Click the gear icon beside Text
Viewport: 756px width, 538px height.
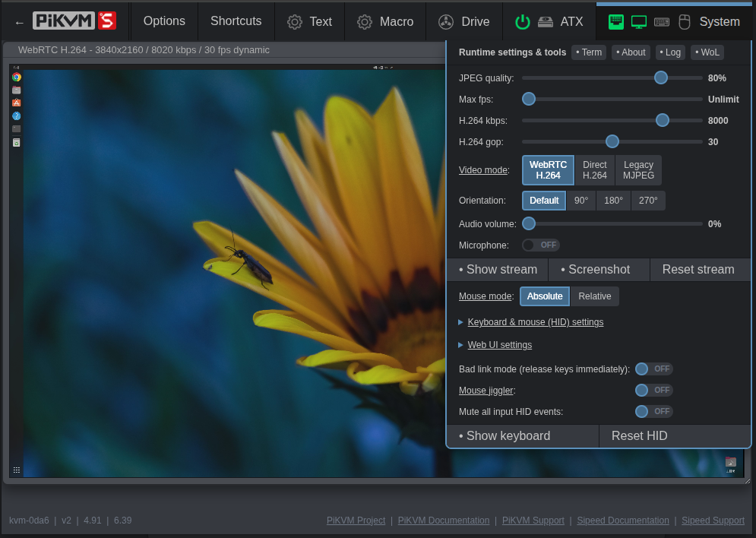coord(295,22)
